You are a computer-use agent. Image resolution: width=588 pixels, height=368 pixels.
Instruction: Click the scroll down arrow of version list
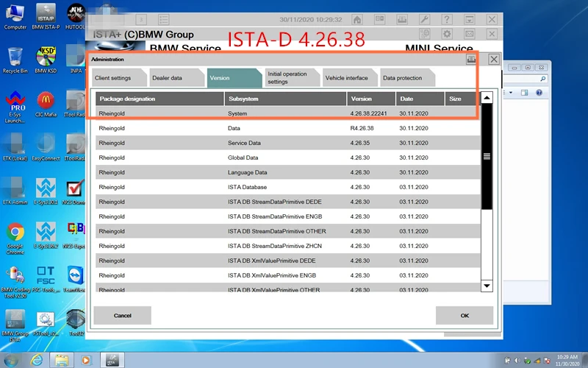pos(487,286)
